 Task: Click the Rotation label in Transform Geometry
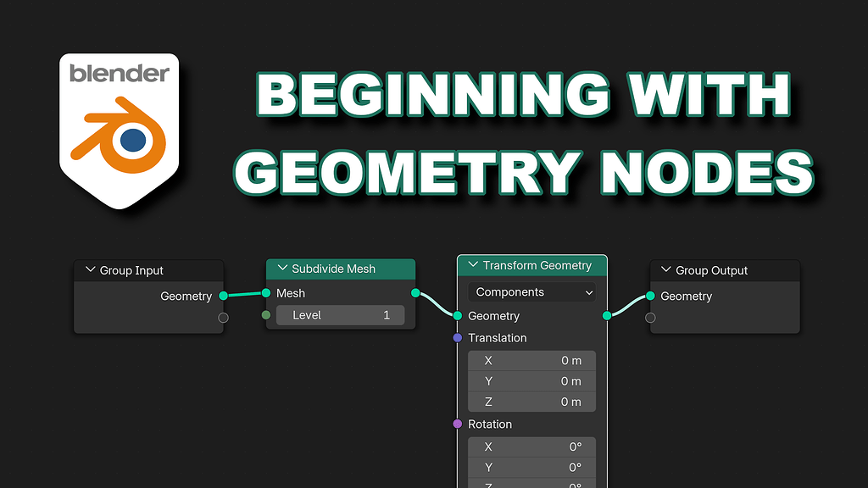pyautogui.click(x=490, y=424)
